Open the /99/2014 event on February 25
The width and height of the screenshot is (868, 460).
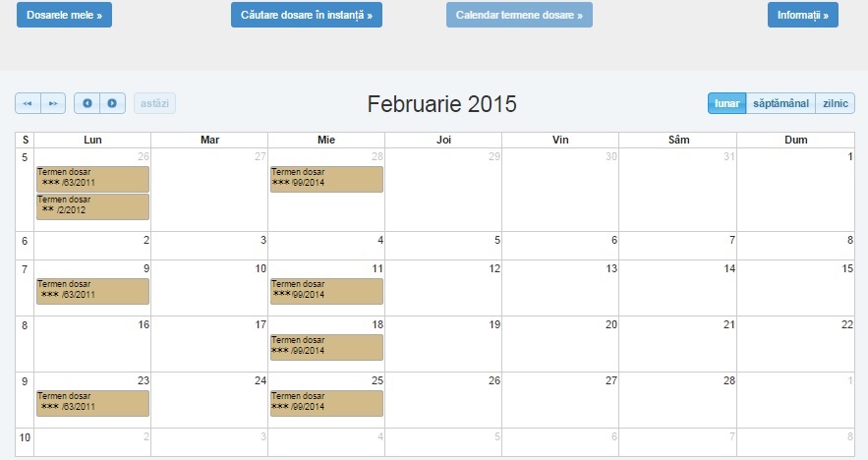[326, 403]
